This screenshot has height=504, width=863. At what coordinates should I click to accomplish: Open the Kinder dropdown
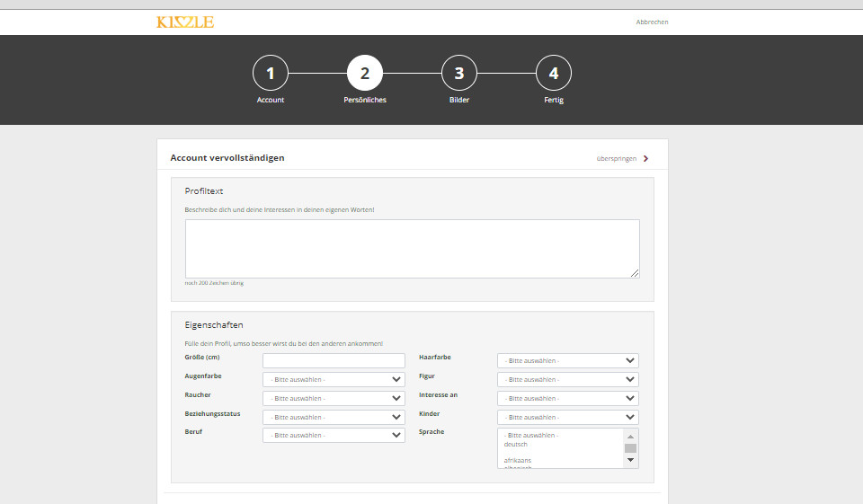point(568,417)
